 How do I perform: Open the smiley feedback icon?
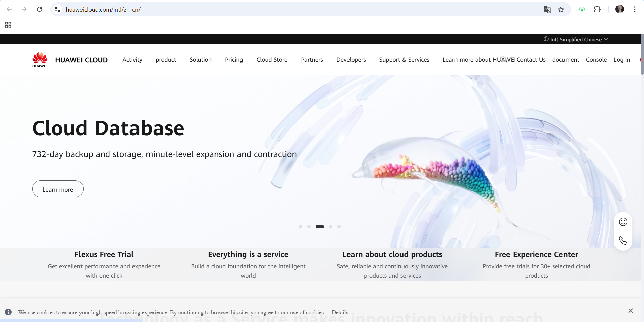tap(623, 222)
